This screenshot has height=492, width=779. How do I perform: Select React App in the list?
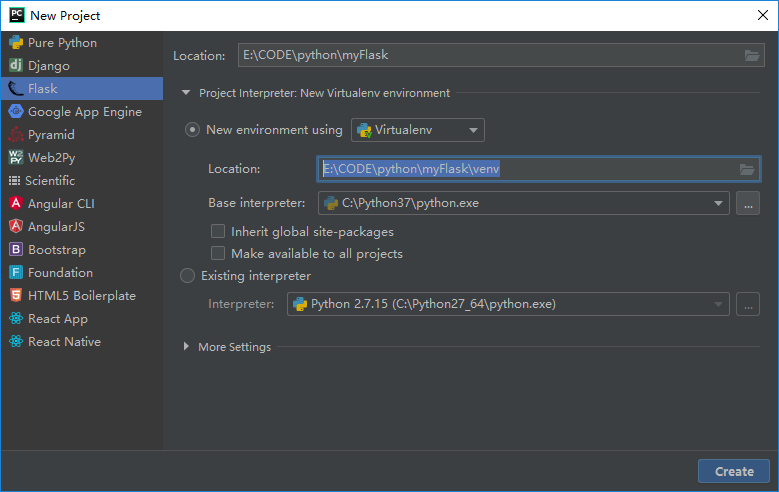(82, 318)
